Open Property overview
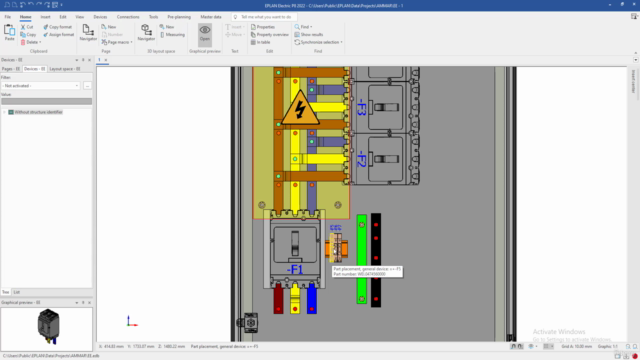 coord(270,35)
